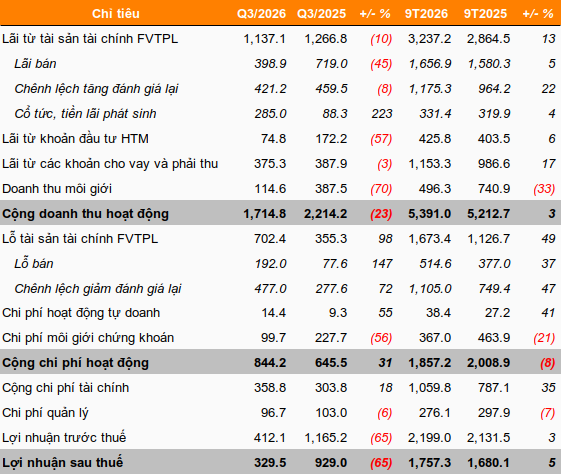Select 'Chênh lệch giảm đánh giá lại' label
This screenshot has width=561, height=474.
point(98,289)
